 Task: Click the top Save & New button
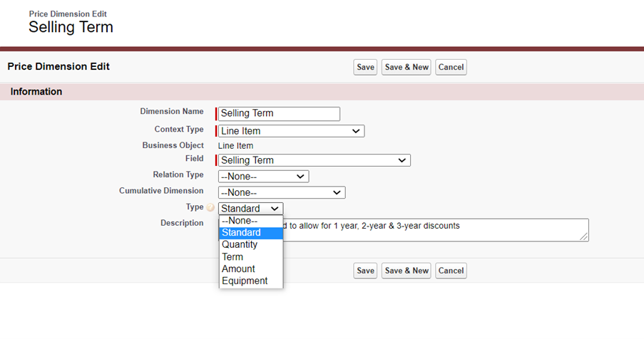click(x=407, y=67)
